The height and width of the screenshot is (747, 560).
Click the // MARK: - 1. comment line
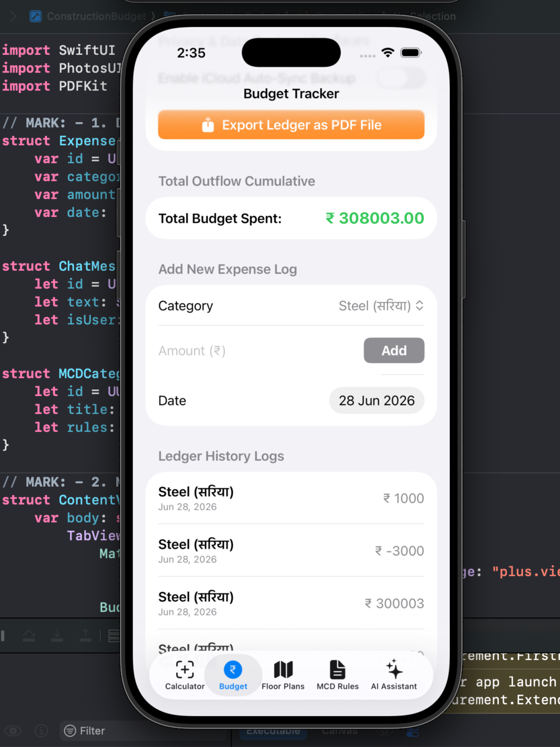[61, 123]
